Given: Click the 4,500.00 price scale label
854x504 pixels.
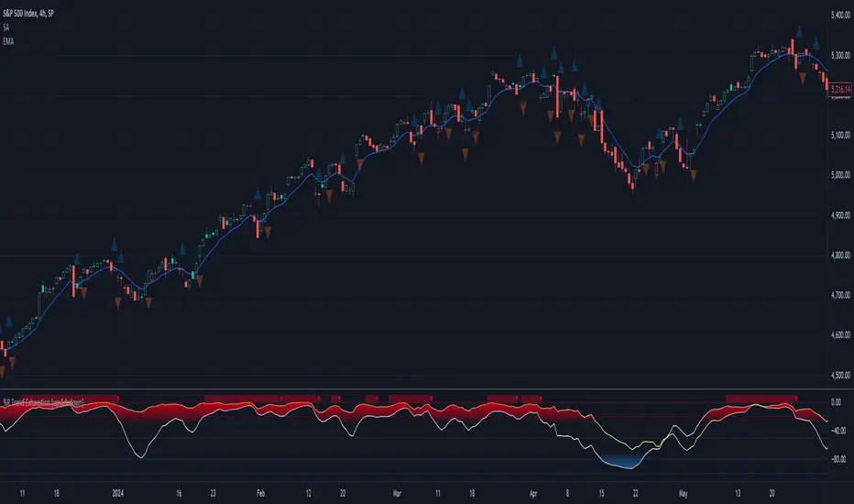Looking at the screenshot, I should (x=840, y=375).
